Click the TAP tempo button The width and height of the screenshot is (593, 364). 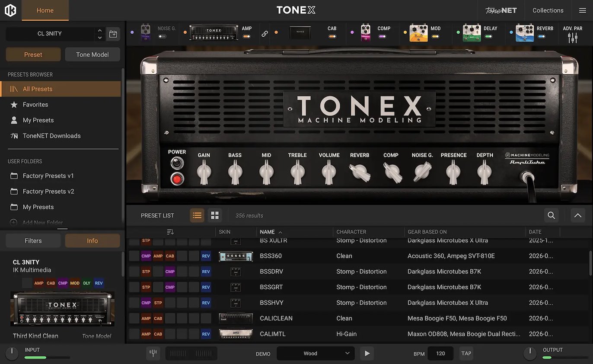click(466, 353)
